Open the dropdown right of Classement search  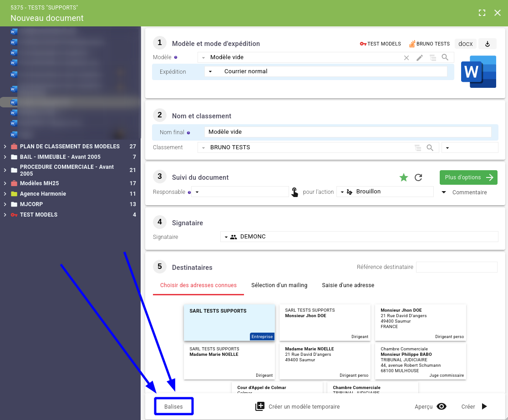click(x=470, y=148)
